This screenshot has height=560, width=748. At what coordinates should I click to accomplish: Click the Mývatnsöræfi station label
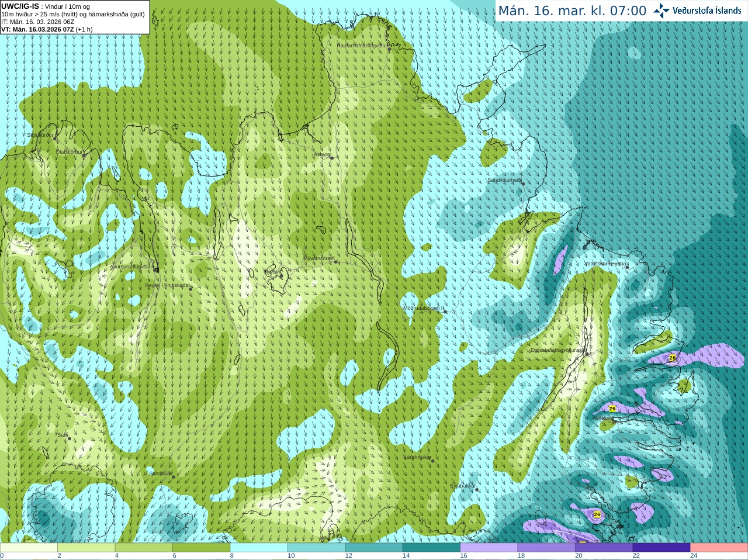(318, 258)
